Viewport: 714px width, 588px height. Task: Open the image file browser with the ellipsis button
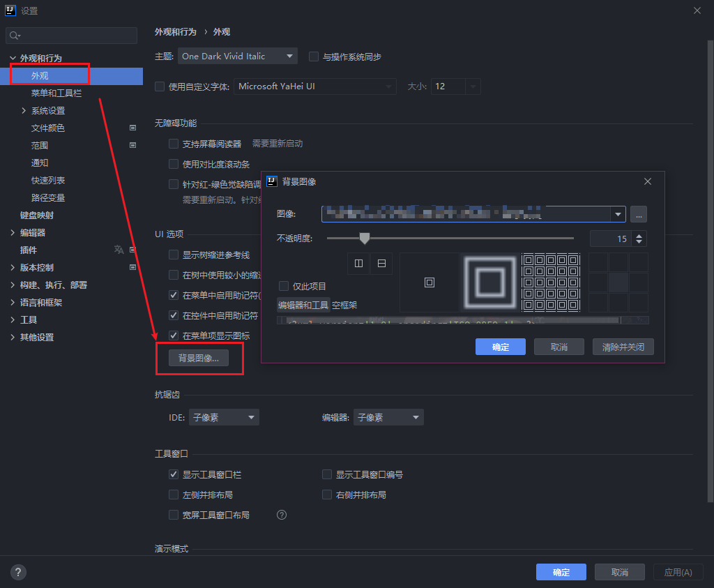pyautogui.click(x=639, y=214)
